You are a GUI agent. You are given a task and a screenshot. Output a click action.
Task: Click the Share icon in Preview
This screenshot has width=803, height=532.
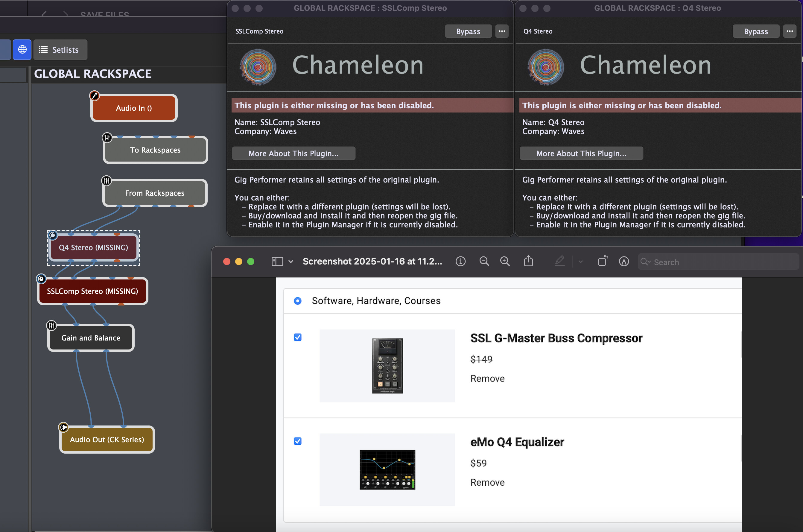tap(528, 261)
